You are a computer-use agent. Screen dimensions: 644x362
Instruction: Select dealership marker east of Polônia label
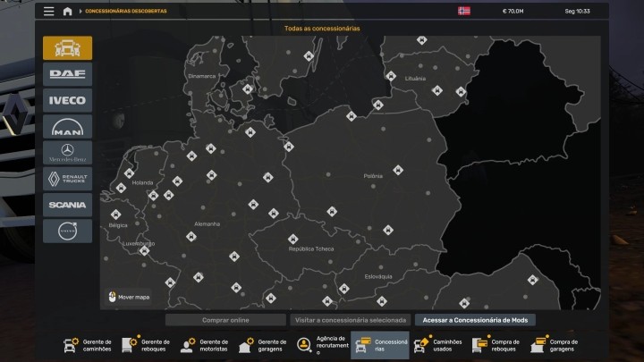(397, 170)
